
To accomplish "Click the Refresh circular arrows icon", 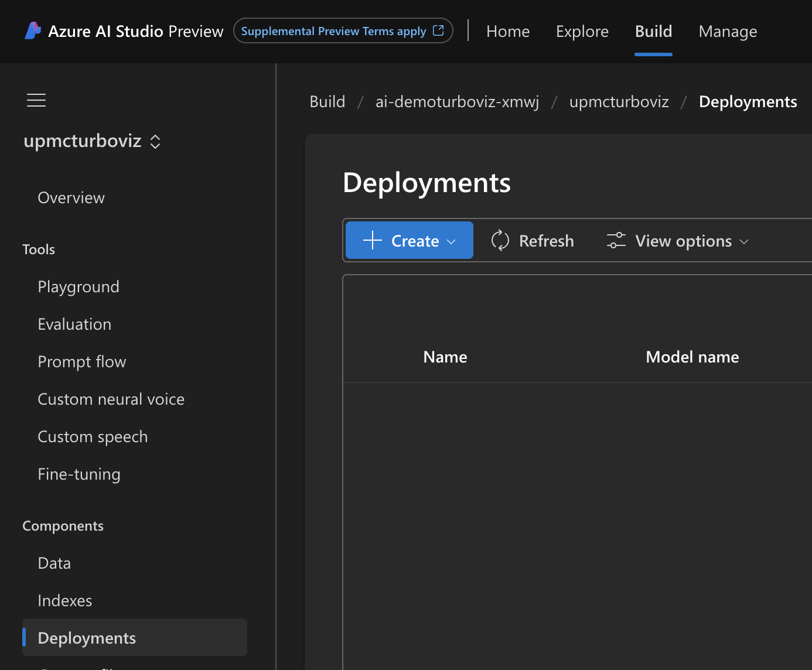I will pos(500,241).
